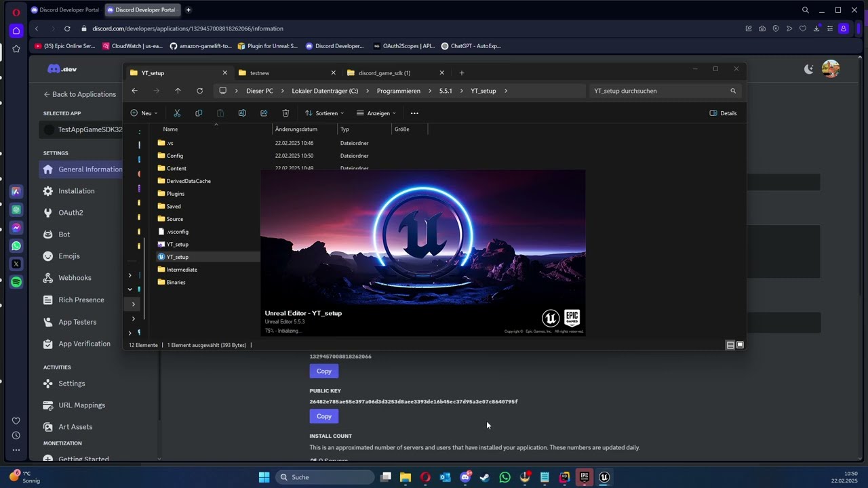Go back in File Explorer
Image resolution: width=868 pixels, height=488 pixels.
click(x=134, y=91)
